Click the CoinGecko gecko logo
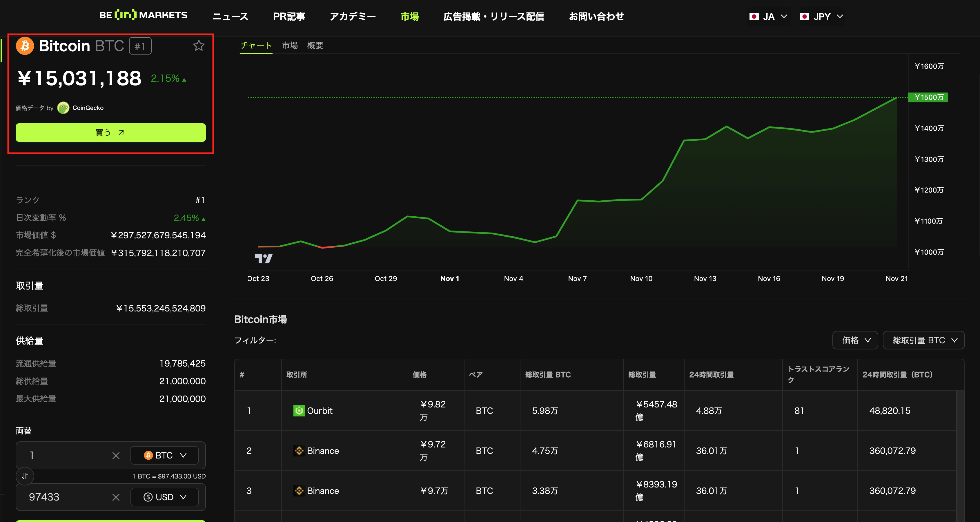 pyautogui.click(x=63, y=108)
